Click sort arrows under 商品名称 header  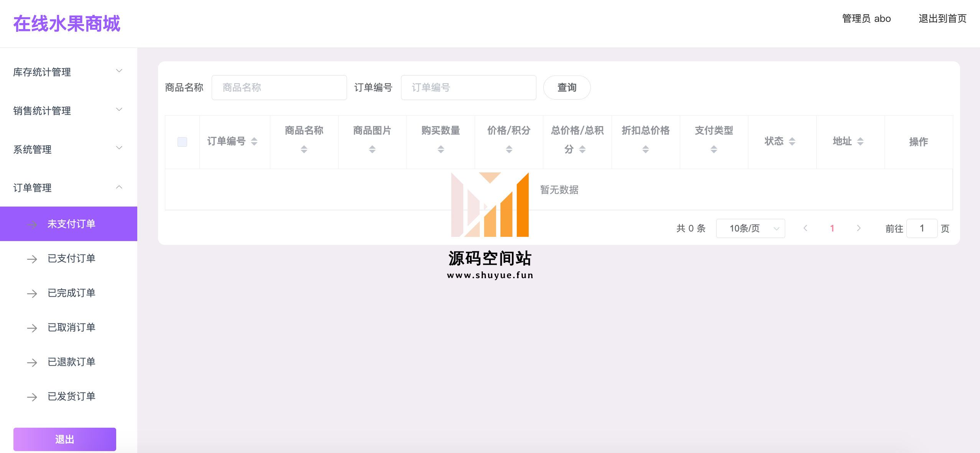(304, 149)
